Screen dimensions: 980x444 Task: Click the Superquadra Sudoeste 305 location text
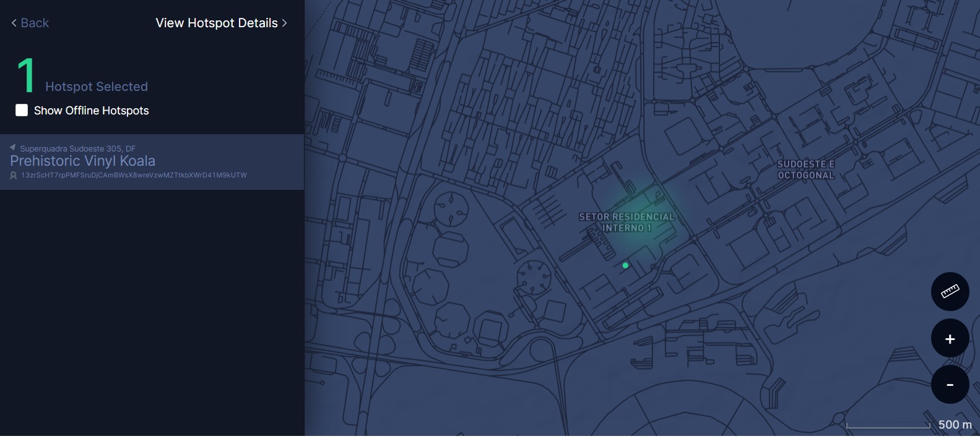77,148
